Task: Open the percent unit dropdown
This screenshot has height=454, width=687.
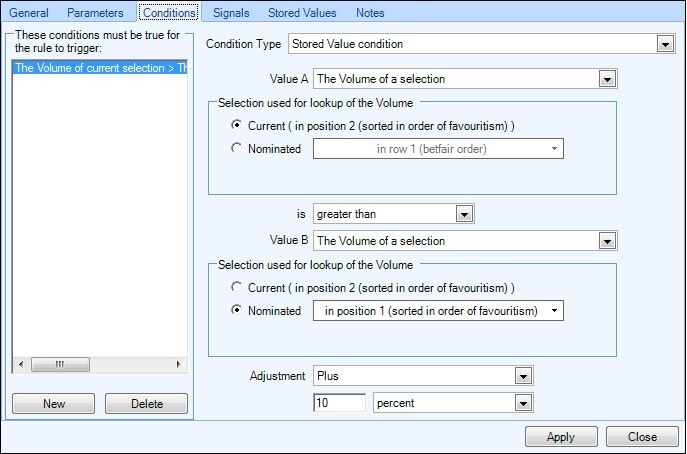Action: click(523, 403)
